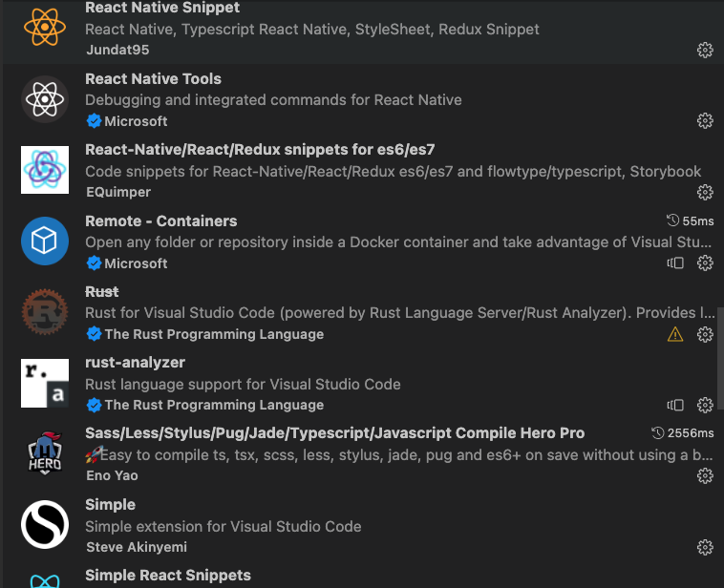
Task: Click publisher name Eno Yao
Action: [x=112, y=475]
